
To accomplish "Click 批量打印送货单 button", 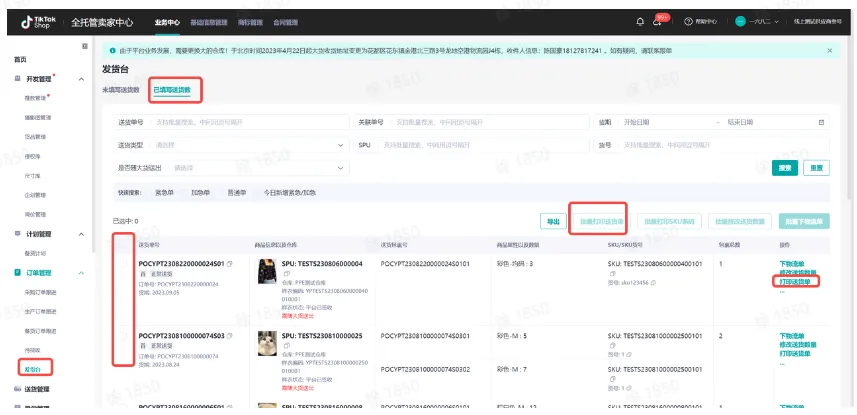I will pos(601,221).
